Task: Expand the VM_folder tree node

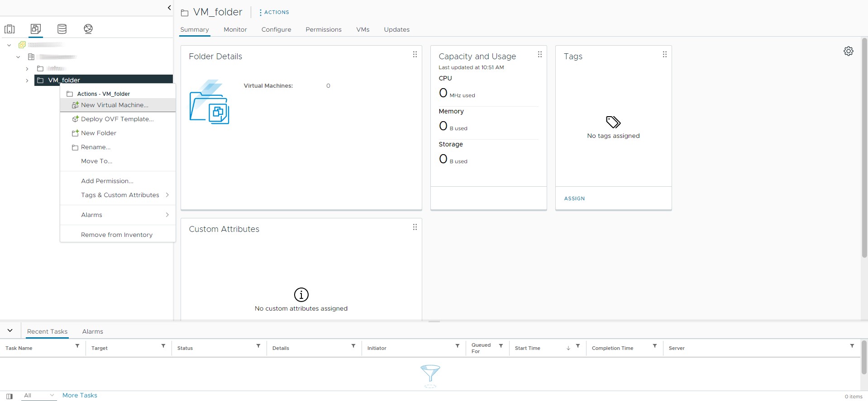Action: click(27, 80)
